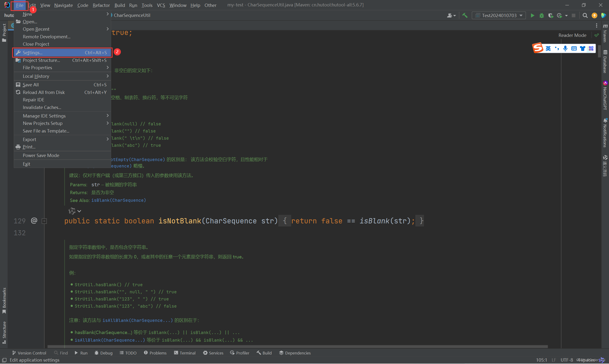Click the Search magnifier icon top-right
Image resolution: width=609 pixels, height=364 pixels.
[584, 15]
